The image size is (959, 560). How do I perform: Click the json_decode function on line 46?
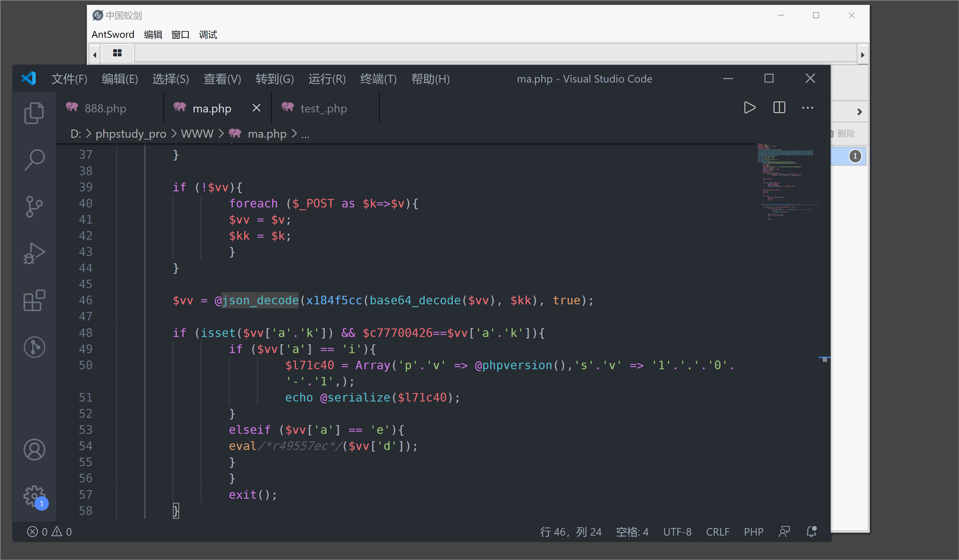[x=260, y=300]
